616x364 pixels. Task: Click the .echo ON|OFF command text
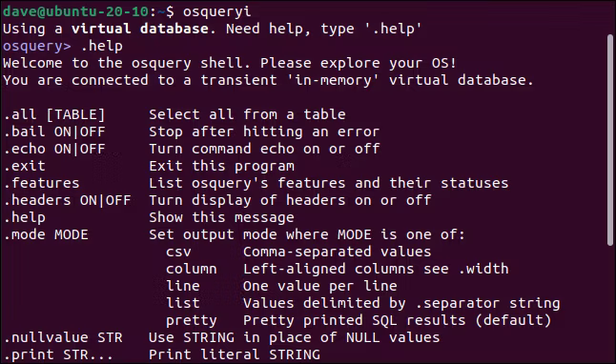coord(54,149)
